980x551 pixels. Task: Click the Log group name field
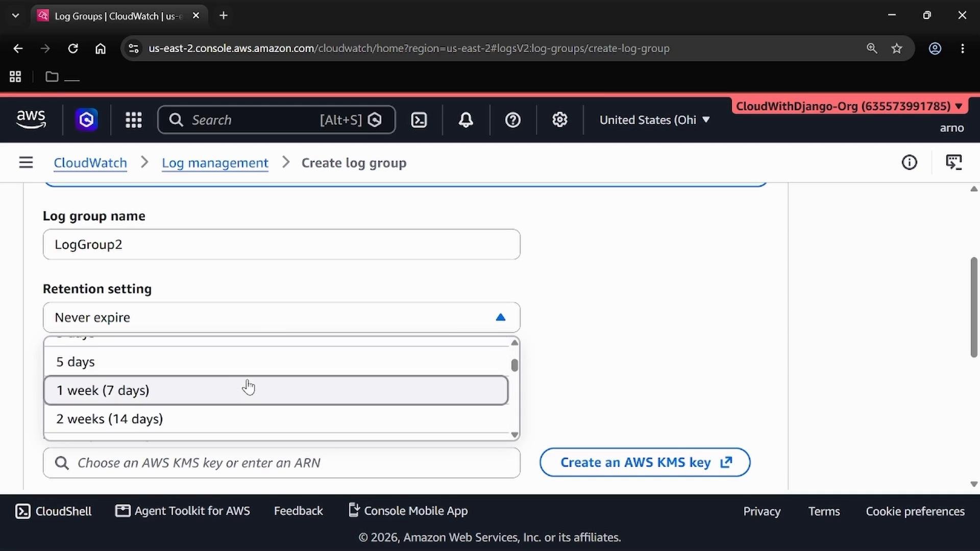pos(282,244)
